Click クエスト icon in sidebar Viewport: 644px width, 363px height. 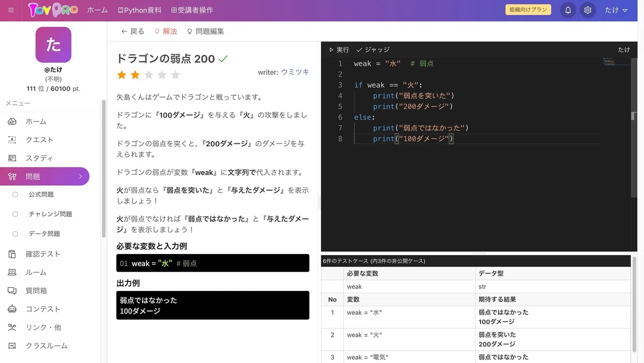(x=12, y=140)
